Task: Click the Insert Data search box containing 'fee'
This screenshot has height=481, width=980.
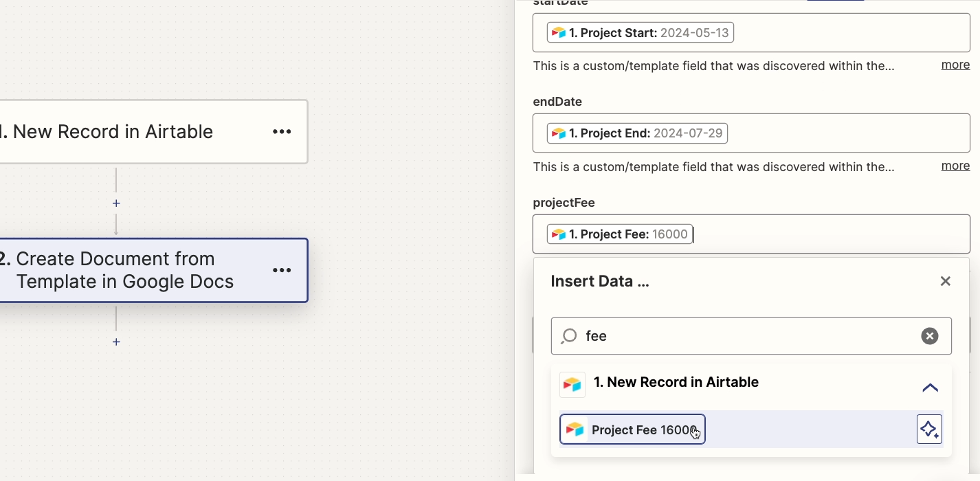Action: click(x=751, y=336)
